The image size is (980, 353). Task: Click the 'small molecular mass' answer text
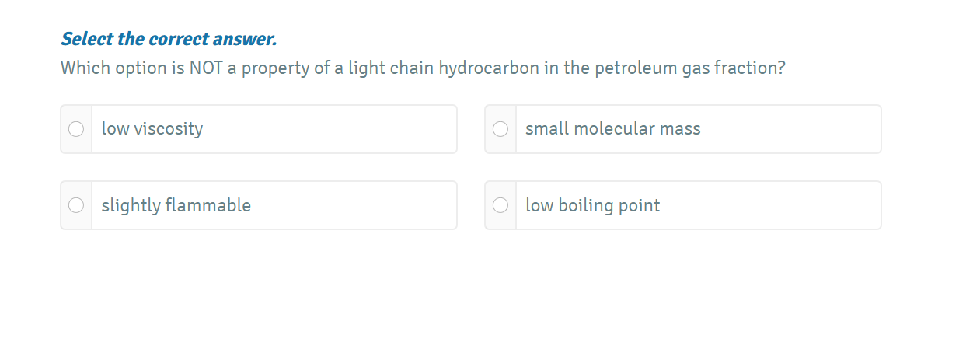[x=612, y=129]
